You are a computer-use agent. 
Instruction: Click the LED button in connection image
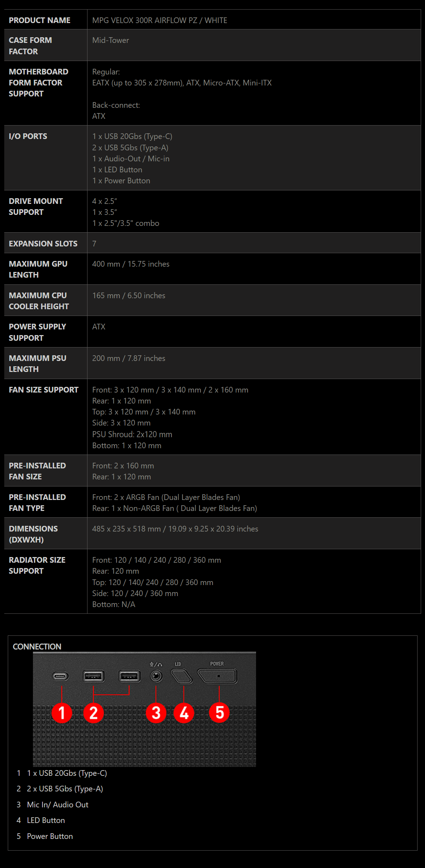(x=182, y=676)
